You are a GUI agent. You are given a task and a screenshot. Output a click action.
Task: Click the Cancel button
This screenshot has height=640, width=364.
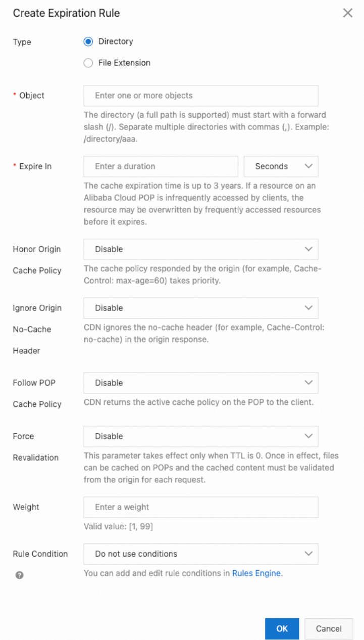329,629
